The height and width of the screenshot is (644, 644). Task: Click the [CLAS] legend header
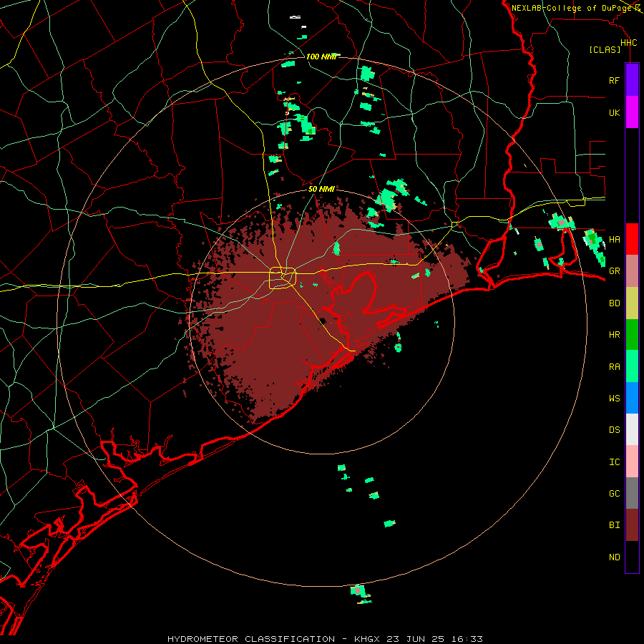point(605,50)
